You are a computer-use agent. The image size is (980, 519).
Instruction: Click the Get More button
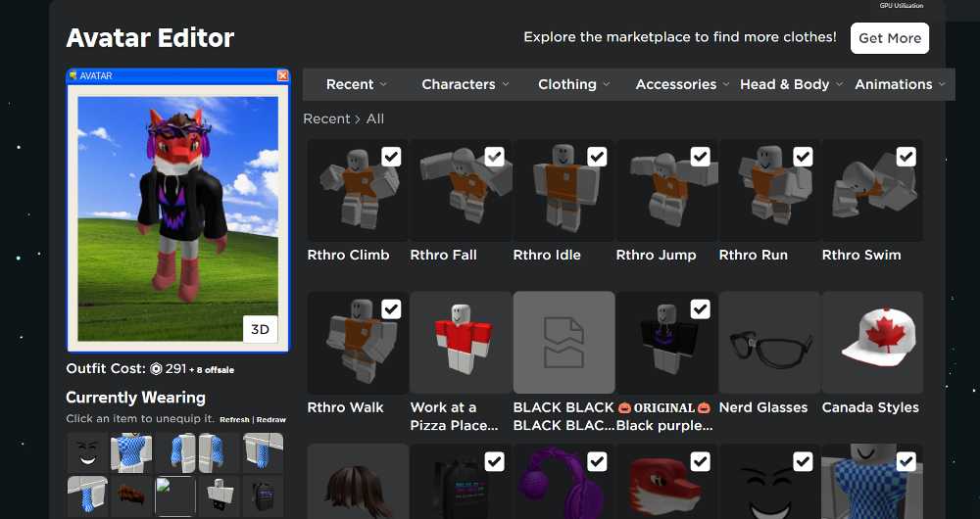coord(890,38)
